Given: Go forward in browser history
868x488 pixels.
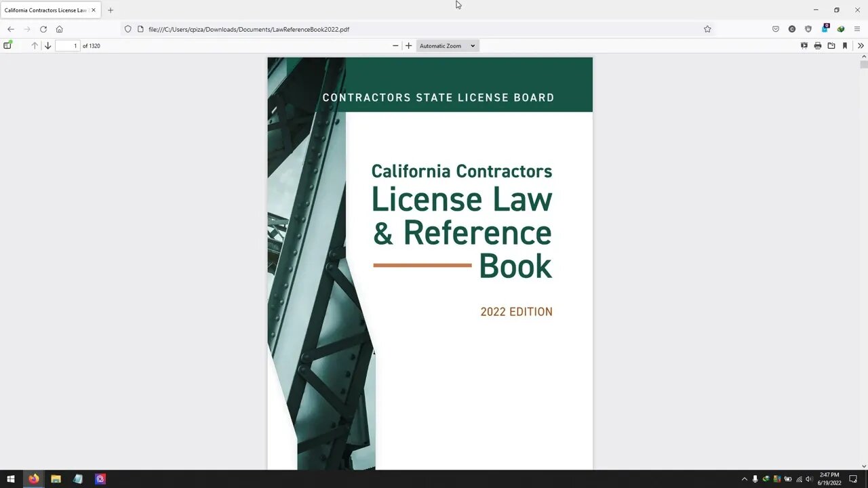Looking at the screenshot, I should point(27,29).
